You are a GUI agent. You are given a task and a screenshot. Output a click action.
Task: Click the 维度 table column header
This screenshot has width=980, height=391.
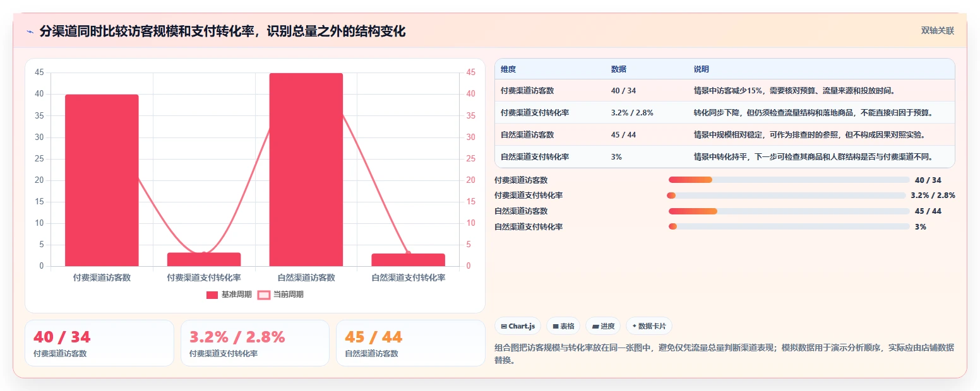508,69
